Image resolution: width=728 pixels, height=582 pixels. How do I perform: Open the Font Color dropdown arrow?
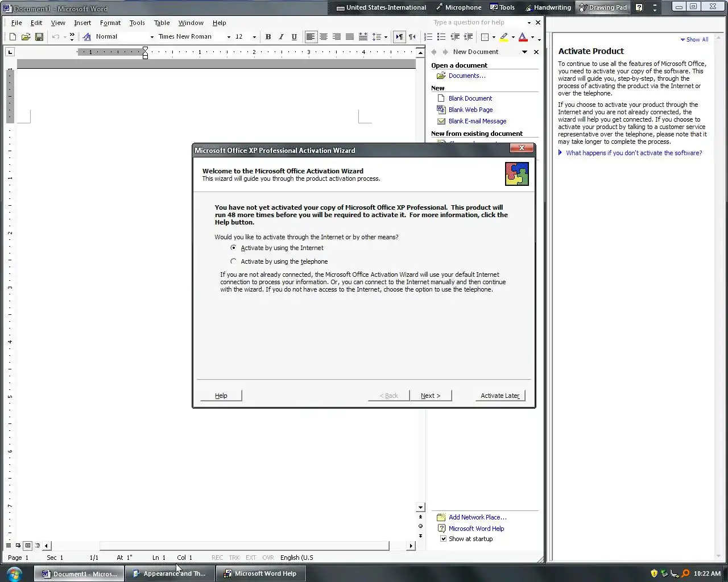[532, 38]
